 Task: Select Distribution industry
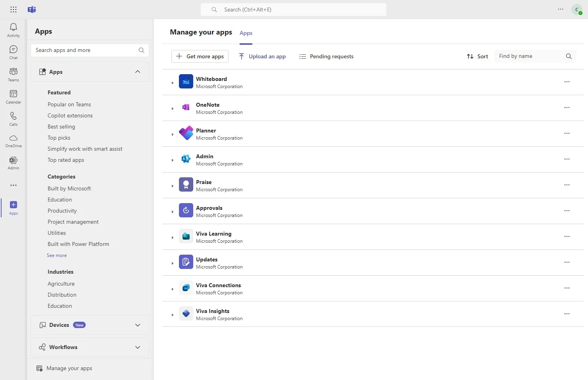[x=62, y=295]
